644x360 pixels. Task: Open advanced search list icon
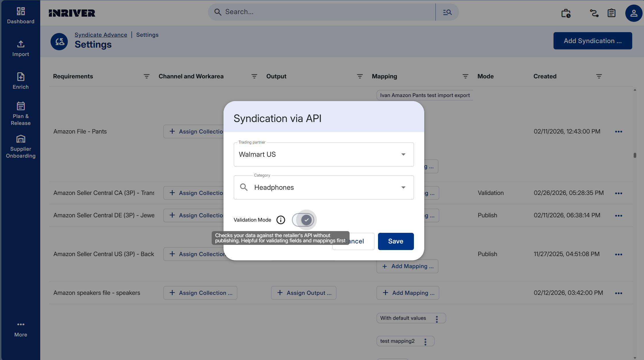pos(447,12)
